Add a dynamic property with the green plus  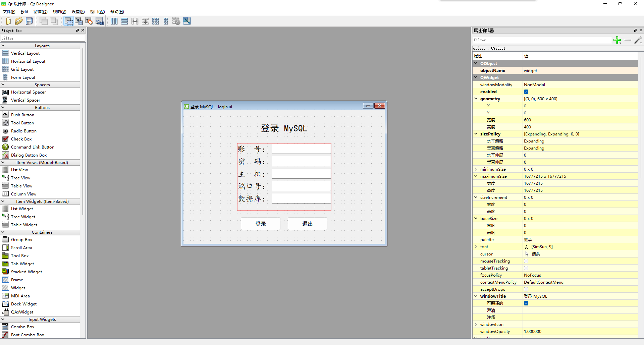618,40
